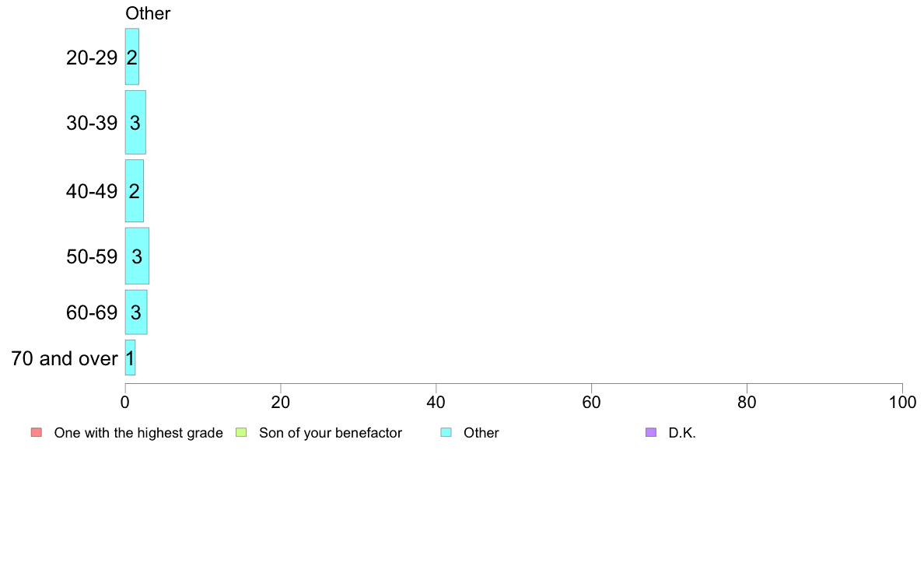Screen dimensions: 924x572
Task: Click the red 'One with the highest grade' swatch
Action: click(x=37, y=432)
